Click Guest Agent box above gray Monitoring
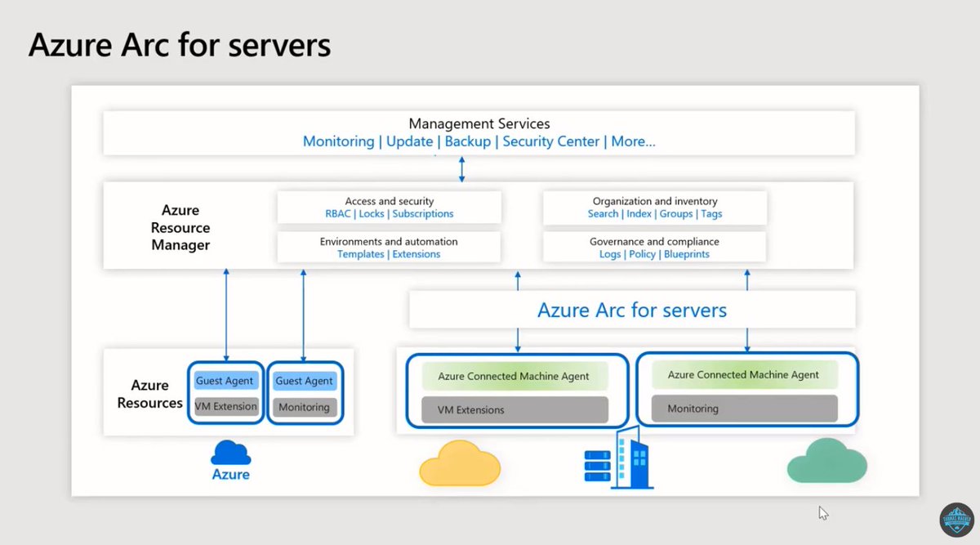980x545 pixels. 305,381
